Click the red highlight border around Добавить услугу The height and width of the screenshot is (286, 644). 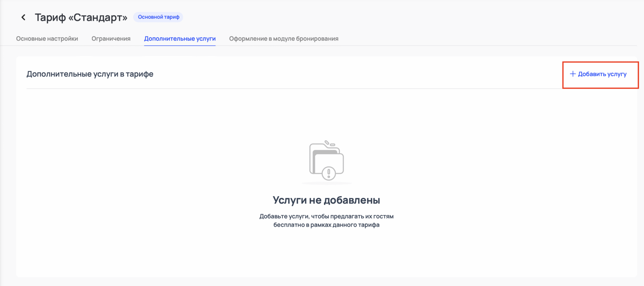click(x=600, y=62)
